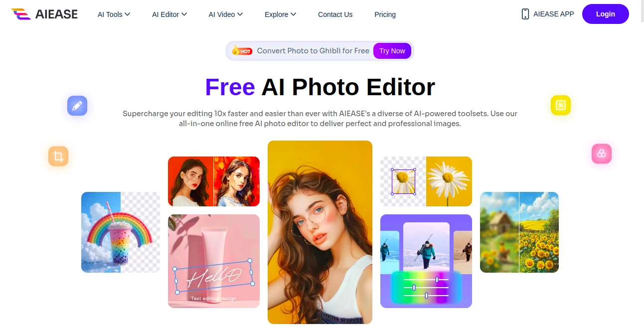Select the pink filter circles icon
The width and height of the screenshot is (644, 332).
tap(602, 154)
